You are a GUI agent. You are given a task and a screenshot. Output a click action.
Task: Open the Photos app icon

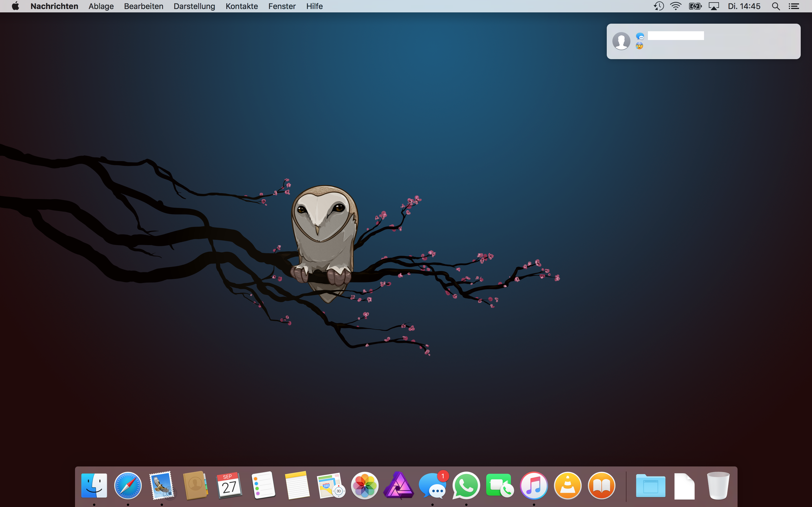coord(365,486)
